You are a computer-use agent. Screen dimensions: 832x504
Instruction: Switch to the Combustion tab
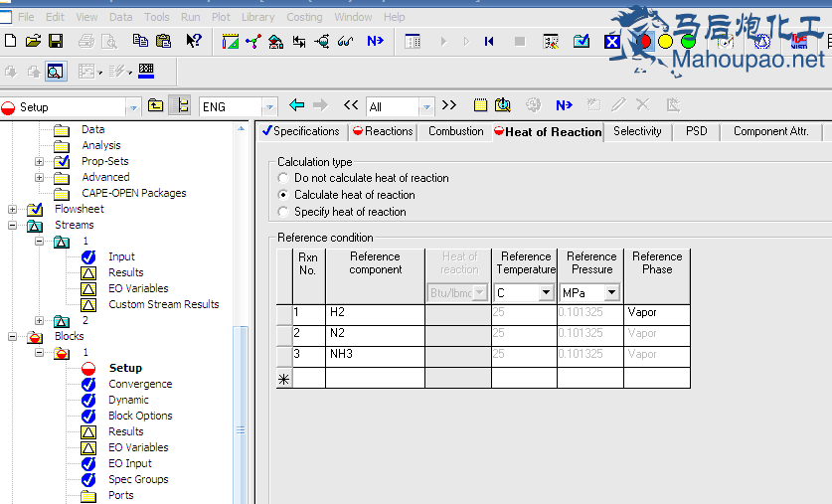pyautogui.click(x=456, y=131)
